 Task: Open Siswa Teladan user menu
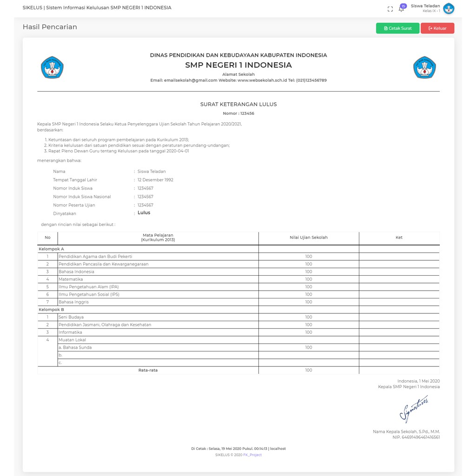425,8
